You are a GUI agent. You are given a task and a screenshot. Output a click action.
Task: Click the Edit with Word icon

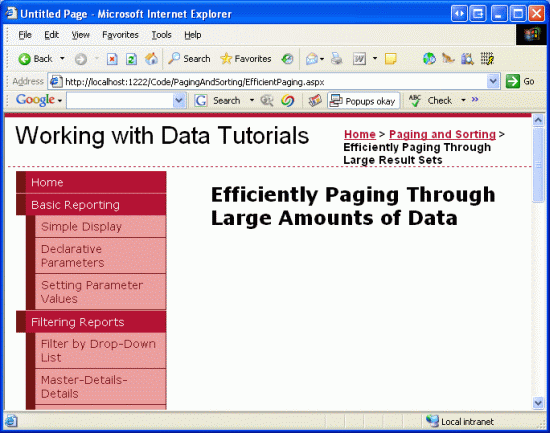click(x=359, y=59)
